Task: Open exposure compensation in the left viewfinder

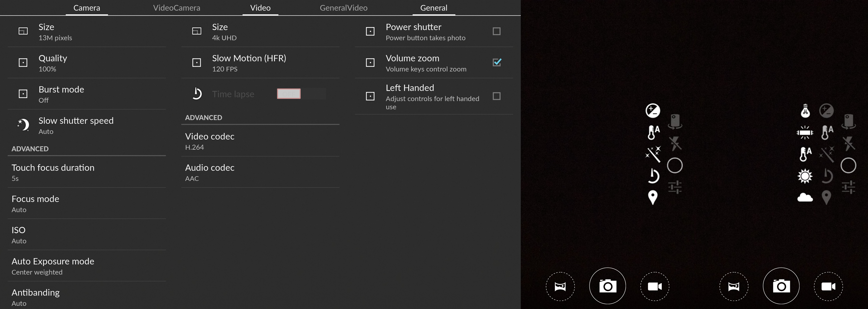Action: pyautogui.click(x=653, y=111)
